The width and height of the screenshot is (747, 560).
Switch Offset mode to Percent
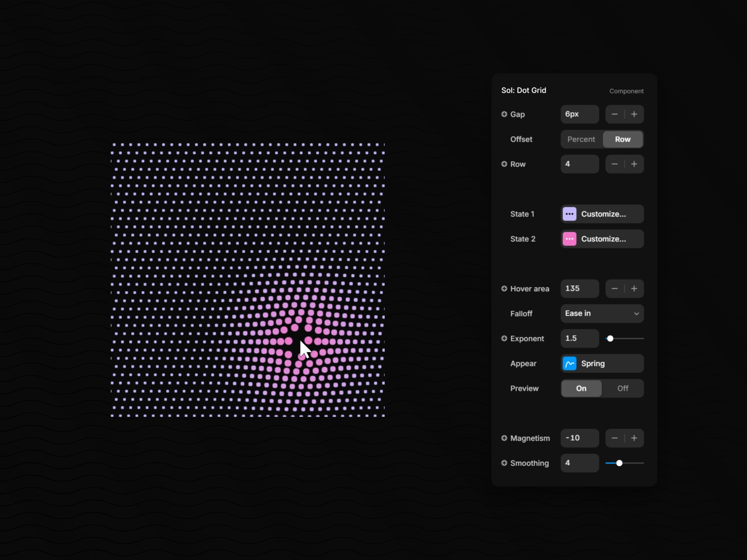(x=581, y=139)
